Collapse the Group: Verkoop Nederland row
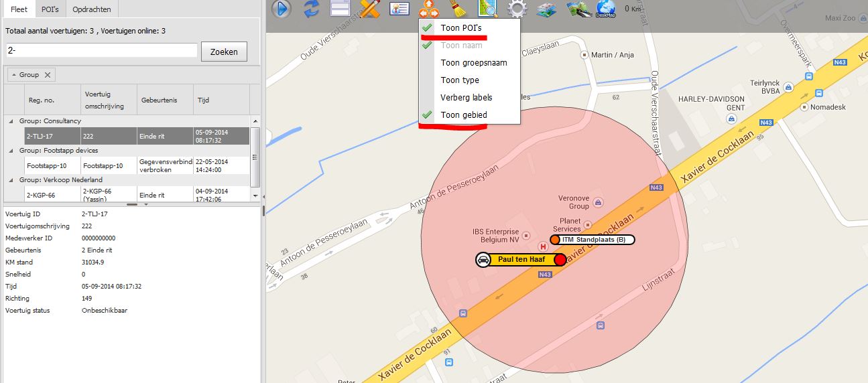Viewport: 868px width, 383px height. coord(10,180)
